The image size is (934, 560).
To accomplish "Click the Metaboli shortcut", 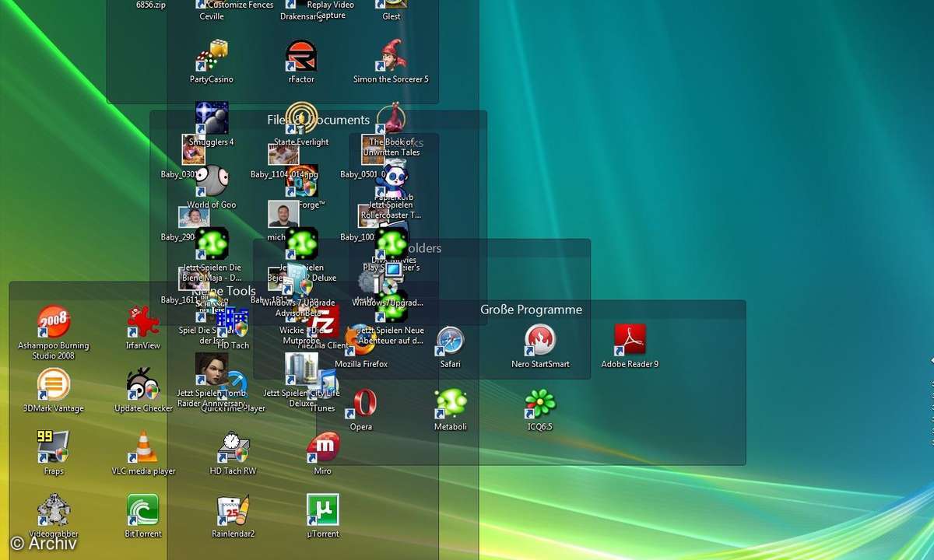I will pos(451,403).
